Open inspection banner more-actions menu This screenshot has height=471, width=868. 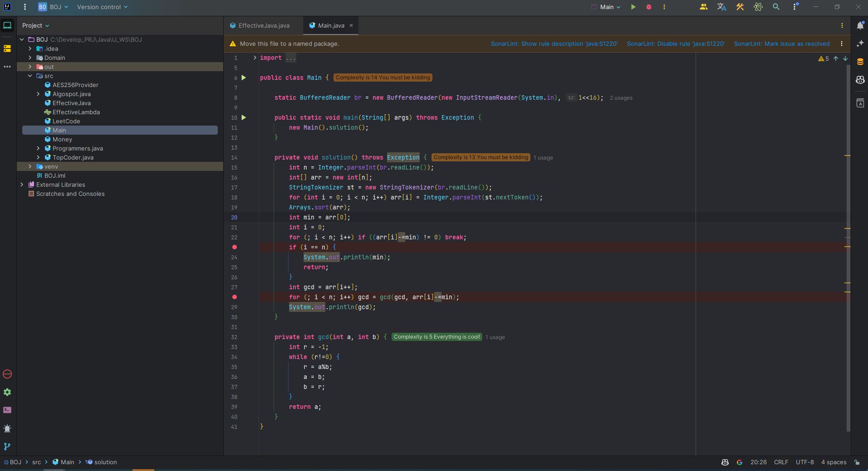(x=842, y=44)
